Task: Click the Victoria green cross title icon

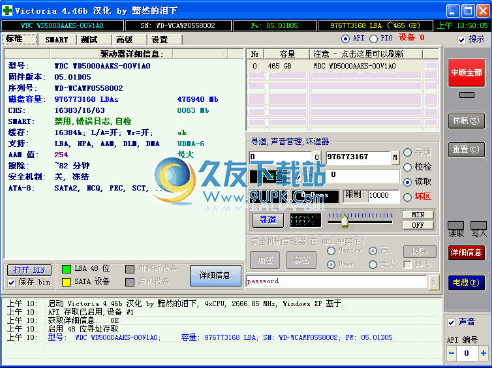Action: pyautogui.click(x=7, y=10)
